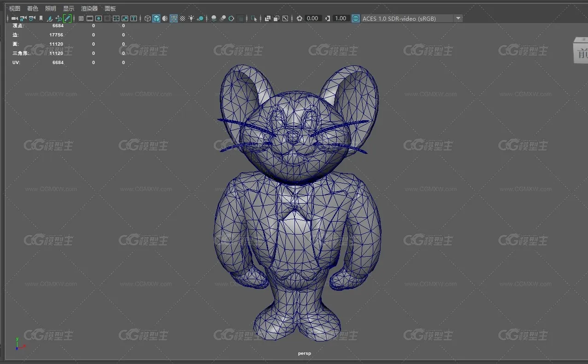Click the X-Ray Active Components icon
This screenshot has width=588, height=364.
(276, 18)
